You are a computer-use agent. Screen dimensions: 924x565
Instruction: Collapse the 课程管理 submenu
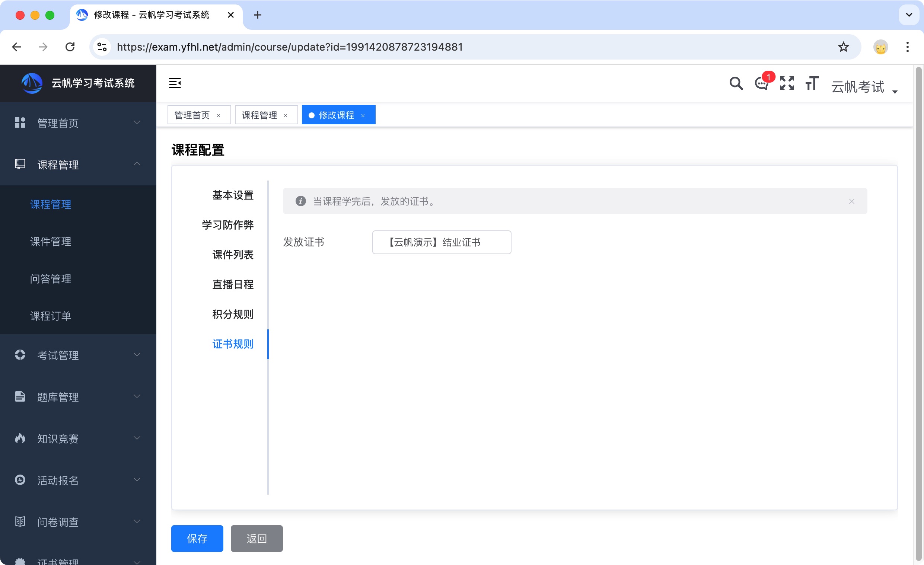click(x=137, y=164)
